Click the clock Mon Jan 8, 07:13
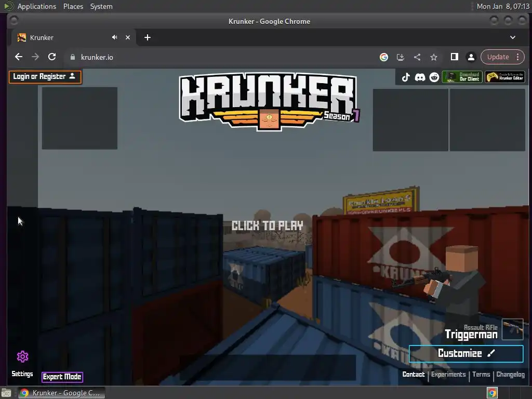 pyautogui.click(x=503, y=6)
